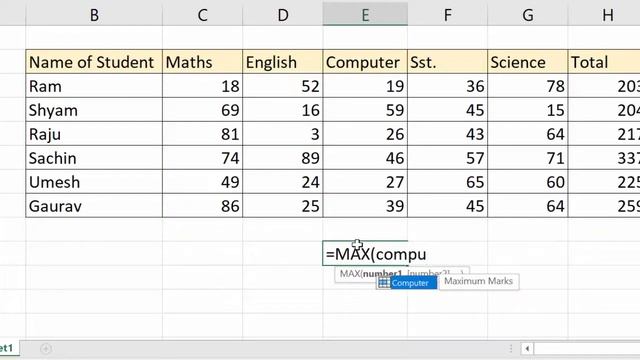Click Shyam's Computer score 59
Viewport: 640px width, 360px height.
[365, 110]
